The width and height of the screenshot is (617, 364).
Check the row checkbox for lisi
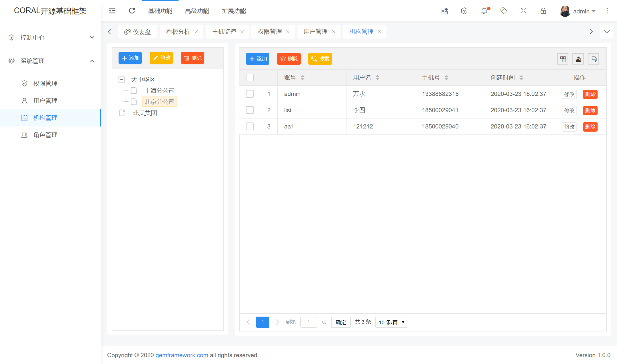(x=250, y=110)
